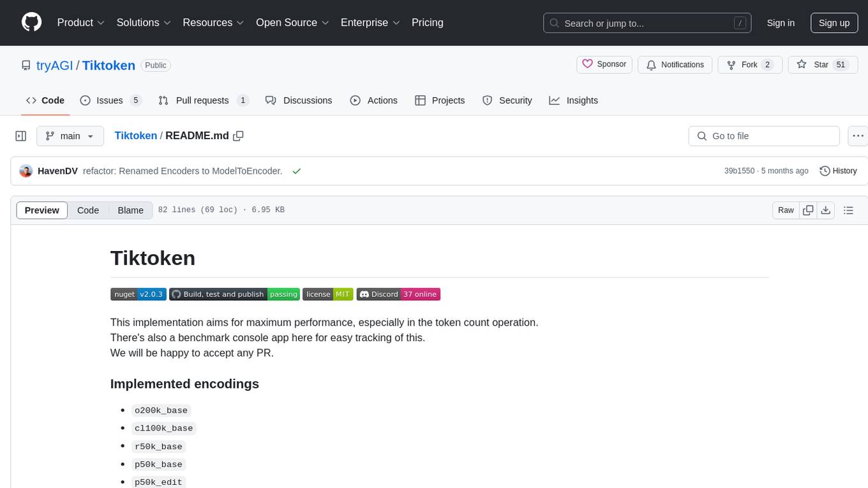The width and height of the screenshot is (868, 488).
Task: Open the Renamed Encoders commit message
Action: tap(183, 171)
